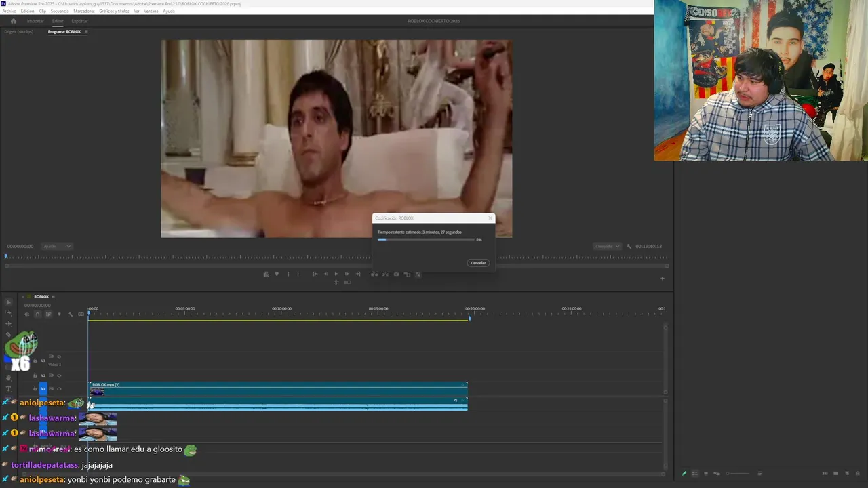Open the Ventana menu

coord(151,11)
